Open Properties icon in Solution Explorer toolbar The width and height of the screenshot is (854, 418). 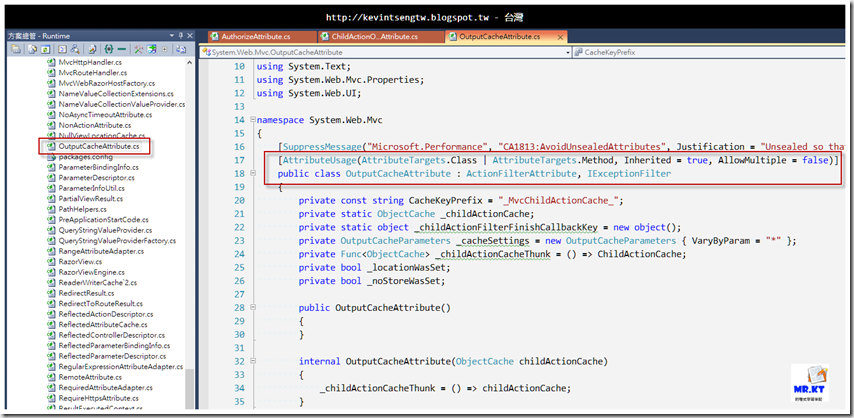click(16, 49)
